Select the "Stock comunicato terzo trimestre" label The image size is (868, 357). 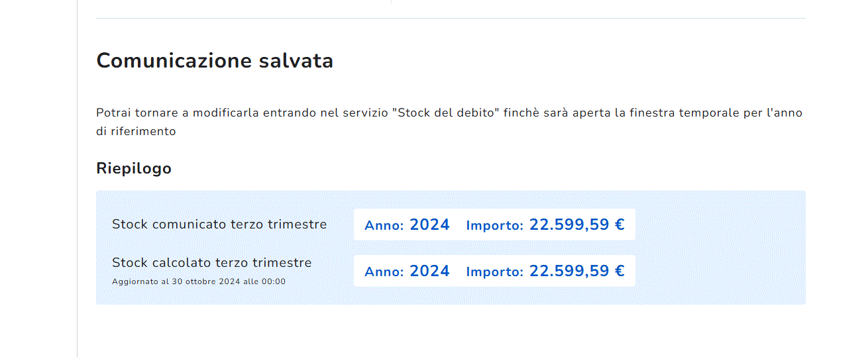click(219, 225)
